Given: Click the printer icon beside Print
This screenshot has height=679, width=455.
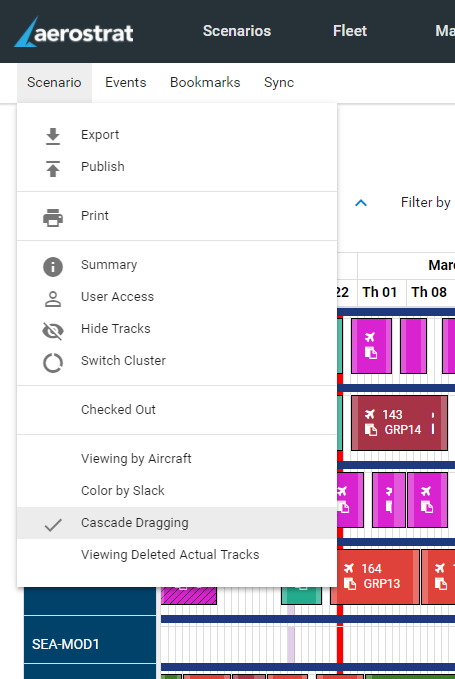Looking at the screenshot, I should click(x=53, y=217).
